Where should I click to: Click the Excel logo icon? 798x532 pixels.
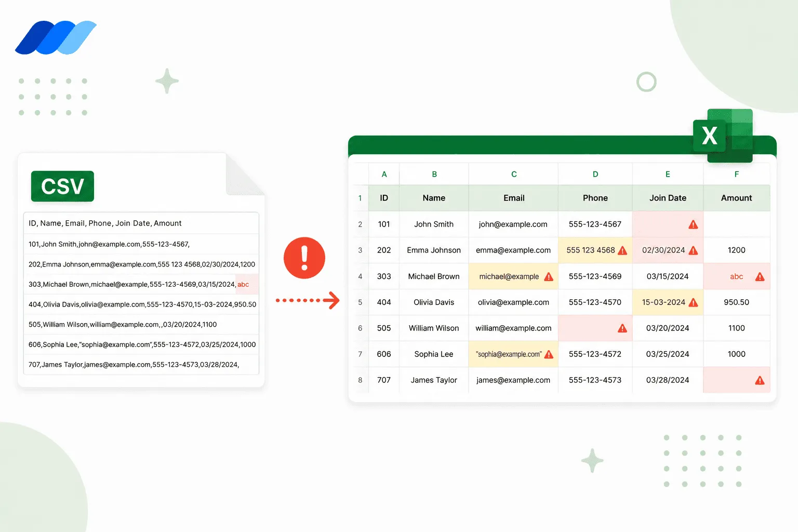(723, 136)
